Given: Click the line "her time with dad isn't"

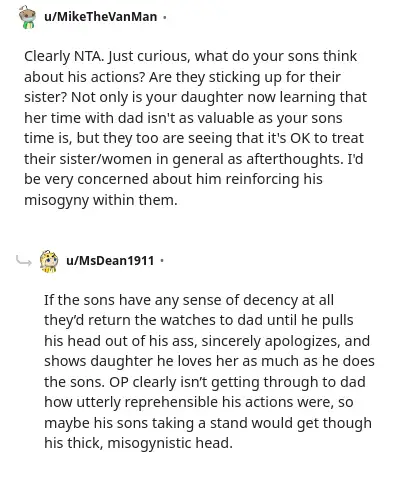Looking at the screenshot, I should click(183, 118).
